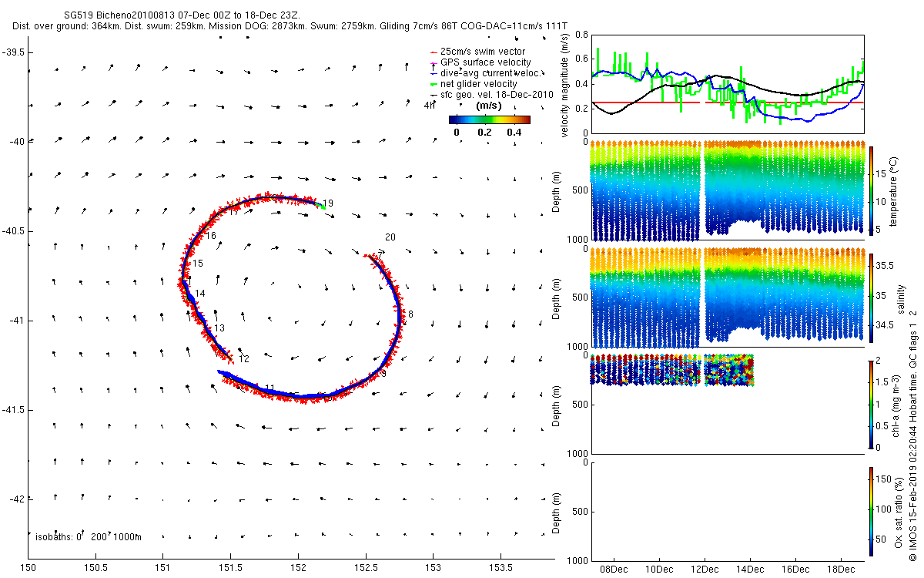The width and height of the screenshot is (924, 578).
Task: Click the temperature depth-section plot
Action: (727, 190)
